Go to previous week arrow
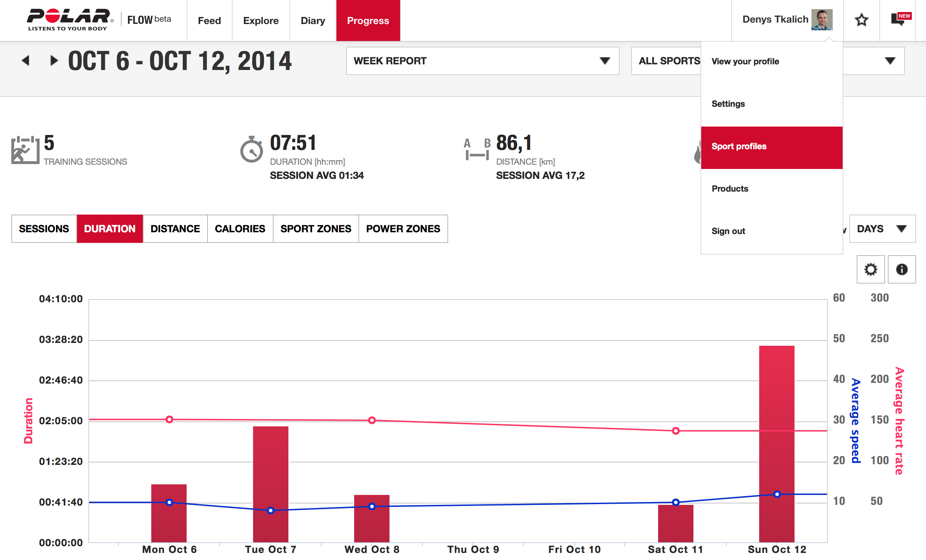The image size is (926, 560). pos(25,60)
